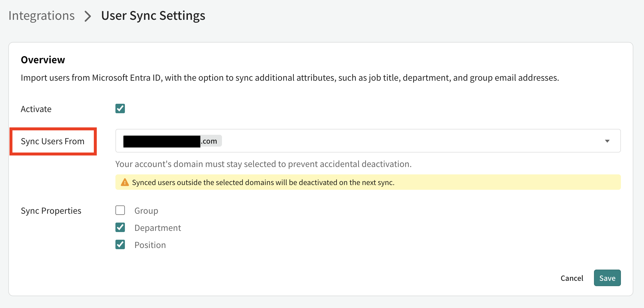Click the Position label text
Viewport: 644px width, 308px height.
[x=150, y=245]
